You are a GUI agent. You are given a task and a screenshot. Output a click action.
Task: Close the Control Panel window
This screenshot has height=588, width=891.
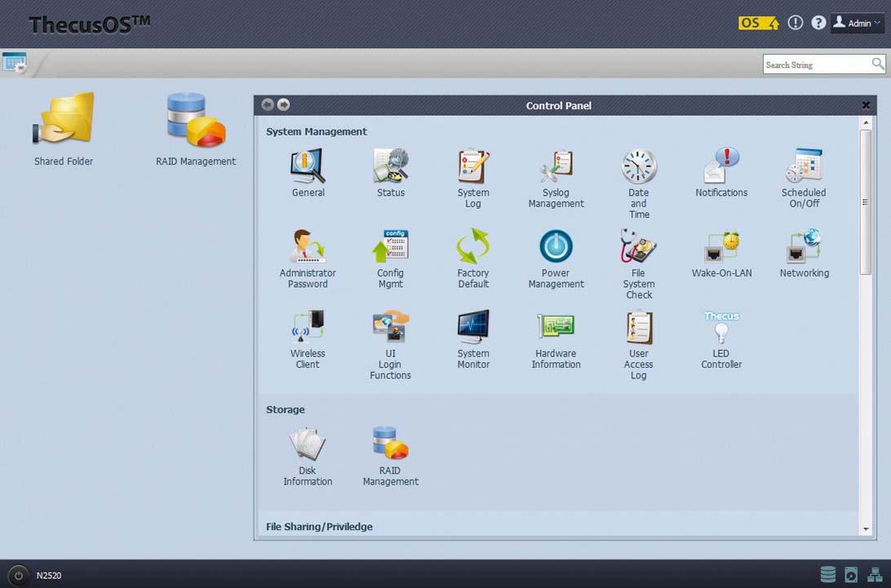click(866, 105)
